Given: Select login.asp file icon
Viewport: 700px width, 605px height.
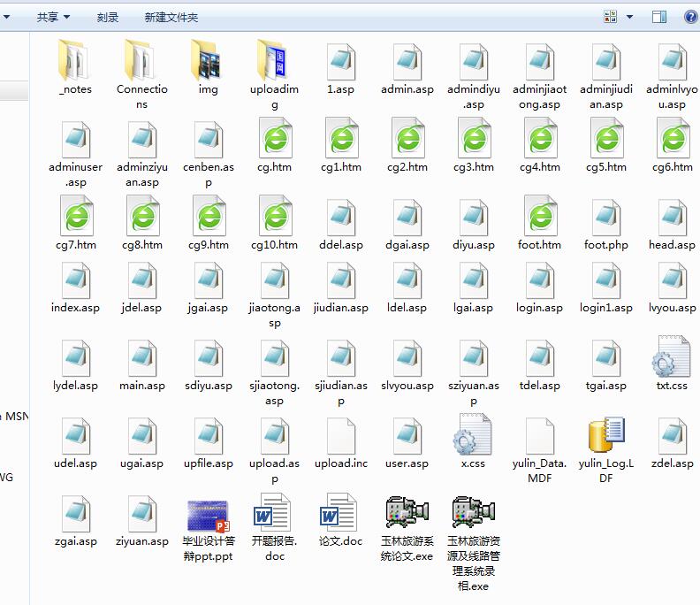Looking at the screenshot, I should pos(539,280).
